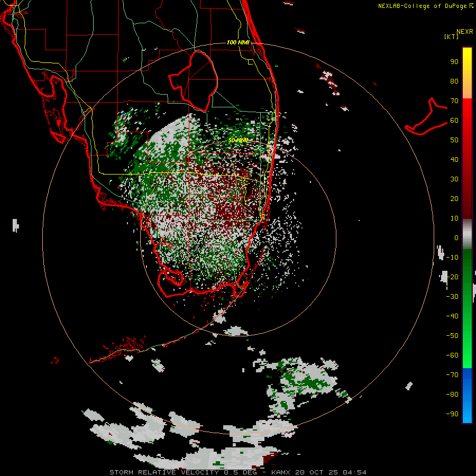
Task: Click the [KT] units label
Action: [x=451, y=36]
